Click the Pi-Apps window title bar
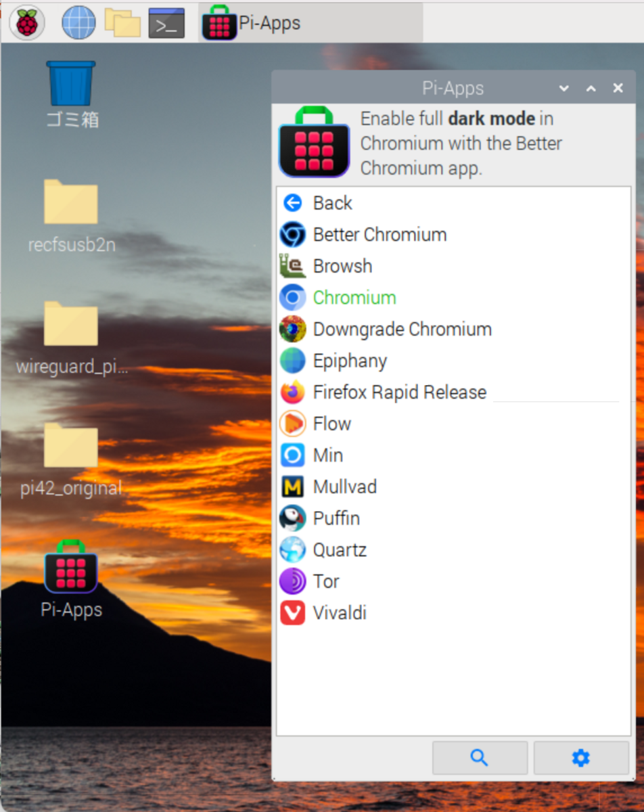The height and width of the screenshot is (812, 644). click(453, 88)
